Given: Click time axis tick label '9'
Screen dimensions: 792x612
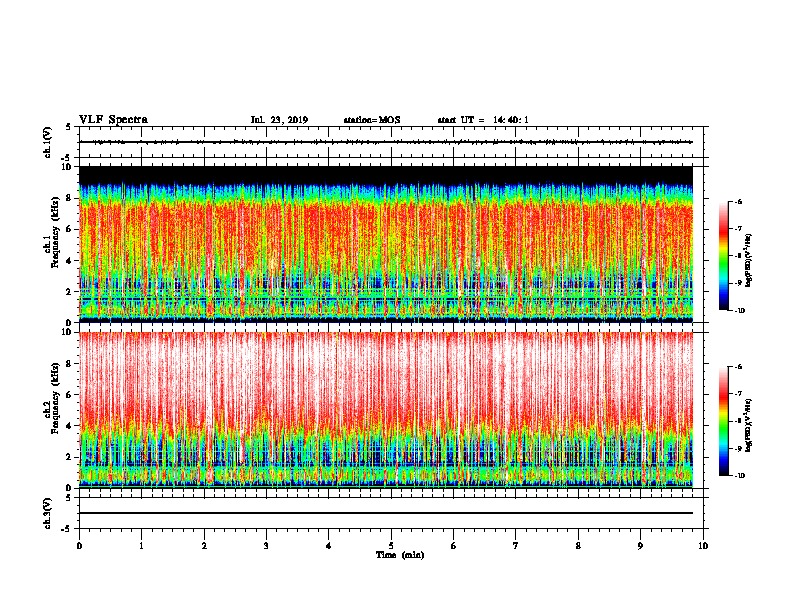Looking at the screenshot, I should (640, 546).
